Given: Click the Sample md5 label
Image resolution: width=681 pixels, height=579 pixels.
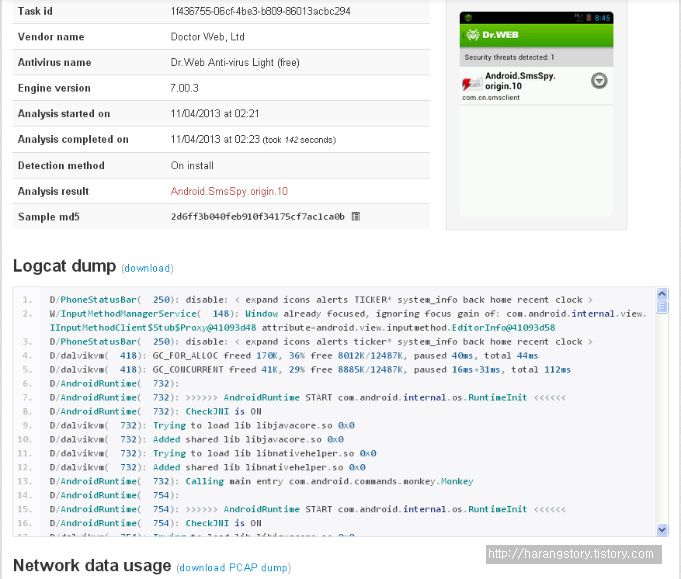Looking at the screenshot, I should 49,217.
